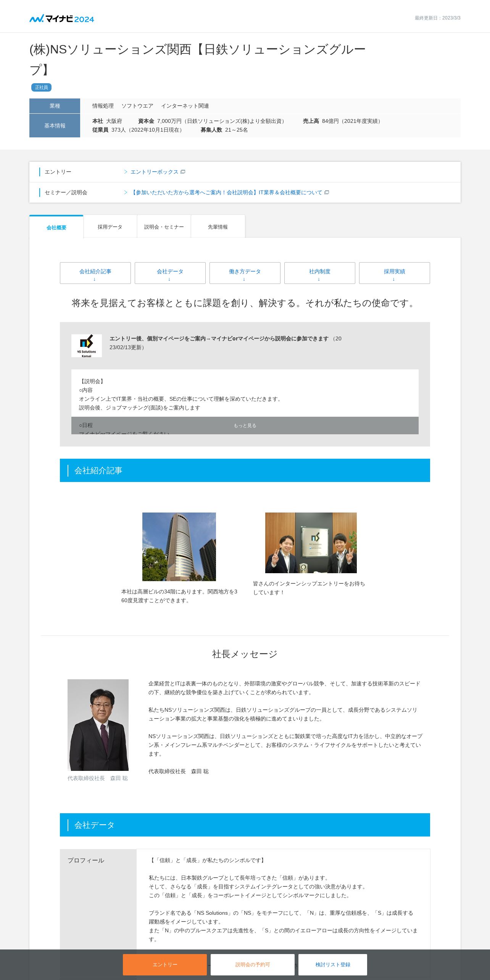This screenshot has width=490, height=980.
Task: Click the プロフィール row label
Action: point(86,860)
